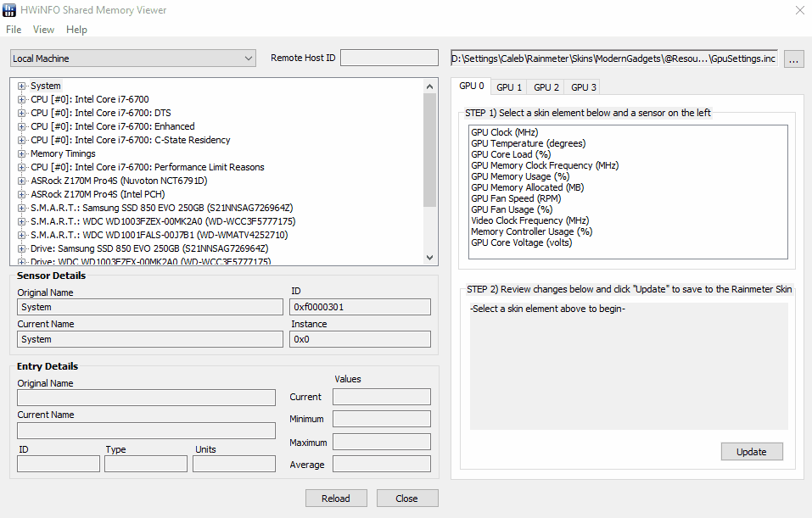The image size is (812, 518).
Task: Switch to the GPU 1 tab
Action: pyautogui.click(x=508, y=87)
